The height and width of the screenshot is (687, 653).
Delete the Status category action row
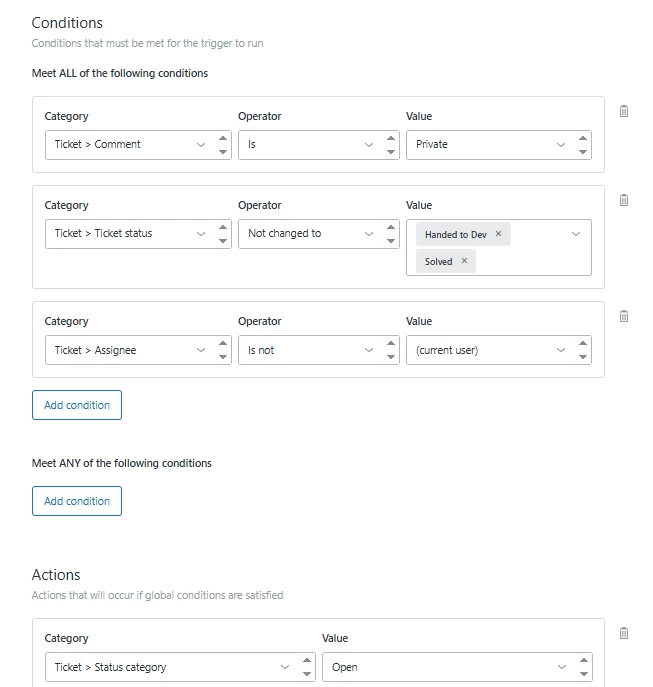point(624,633)
